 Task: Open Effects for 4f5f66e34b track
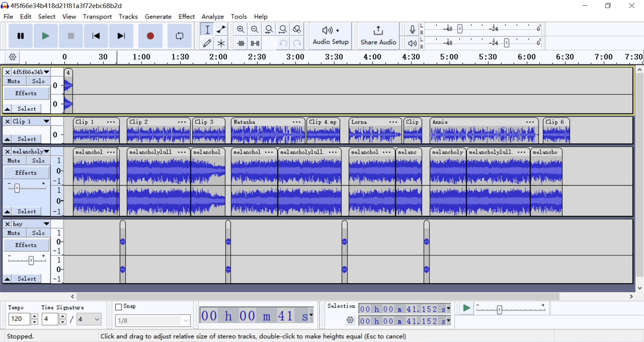click(x=26, y=93)
